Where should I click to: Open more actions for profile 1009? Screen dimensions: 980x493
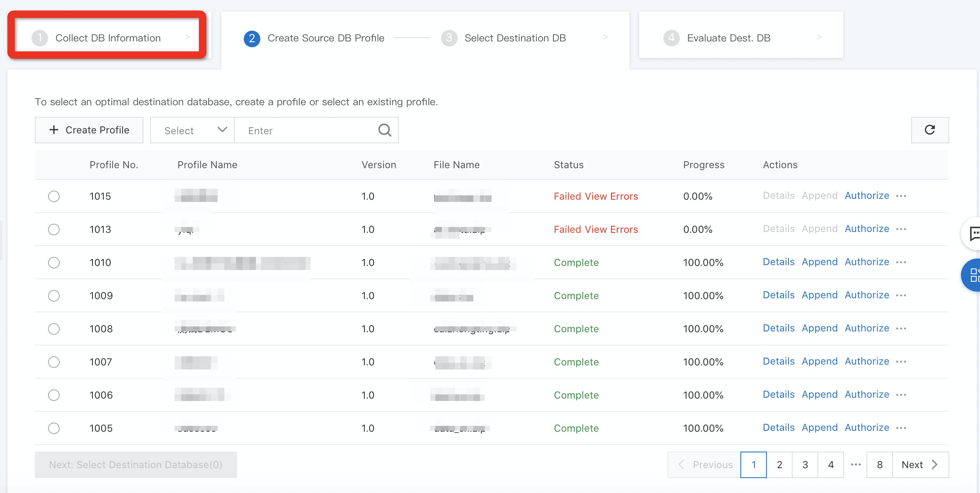pyautogui.click(x=901, y=295)
